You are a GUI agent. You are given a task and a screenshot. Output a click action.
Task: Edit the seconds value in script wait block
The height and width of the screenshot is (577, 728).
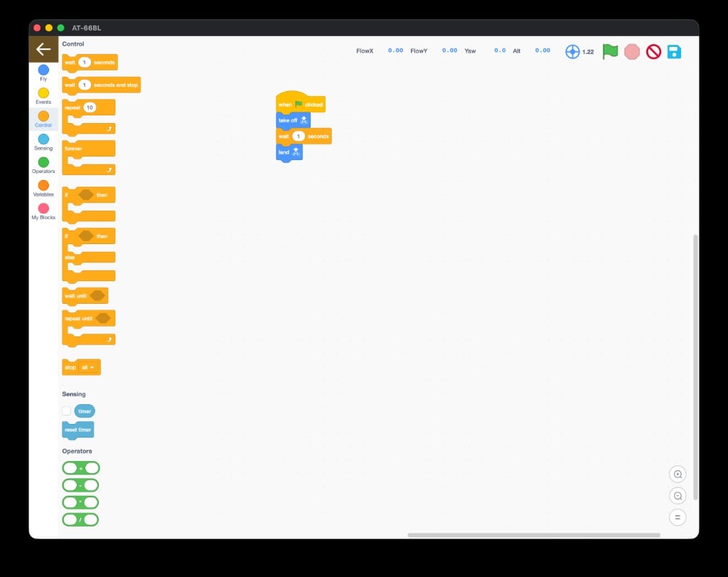[x=298, y=136]
